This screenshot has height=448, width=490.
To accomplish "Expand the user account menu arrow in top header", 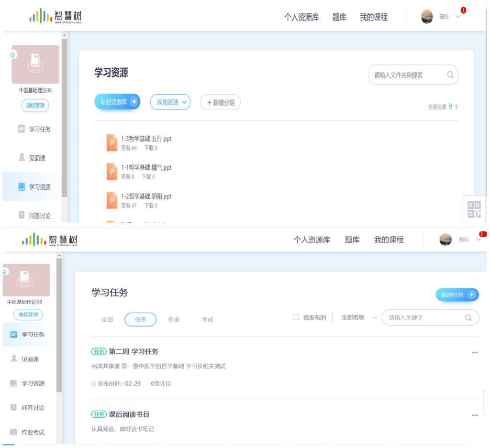I will pos(458,17).
